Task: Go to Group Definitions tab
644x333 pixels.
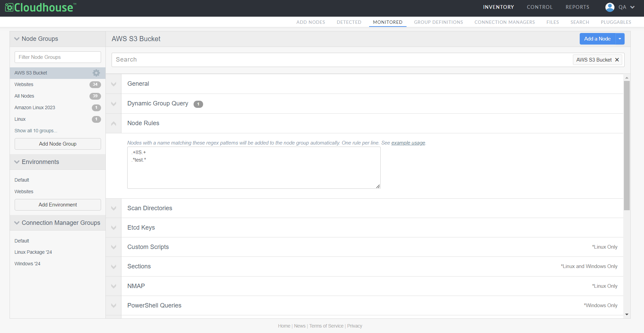Action: point(438,22)
